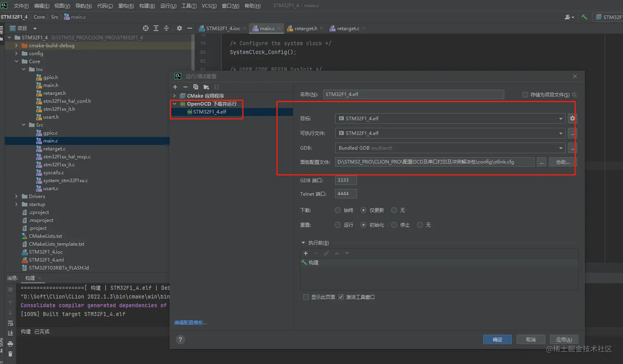
Task: Add a new run configuration with plus icon
Action: (x=175, y=87)
